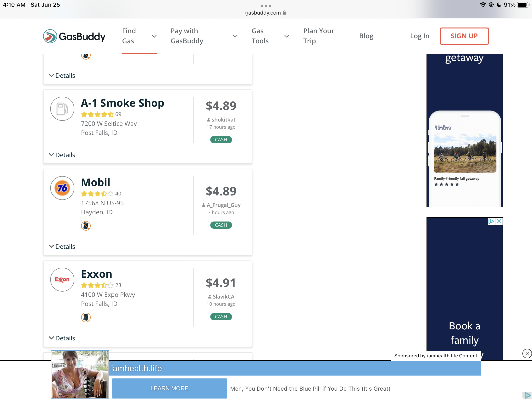Click the 76 logo on Mobil listing
Image resolution: width=532 pixels, height=399 pixels.
tap(62, 188)
